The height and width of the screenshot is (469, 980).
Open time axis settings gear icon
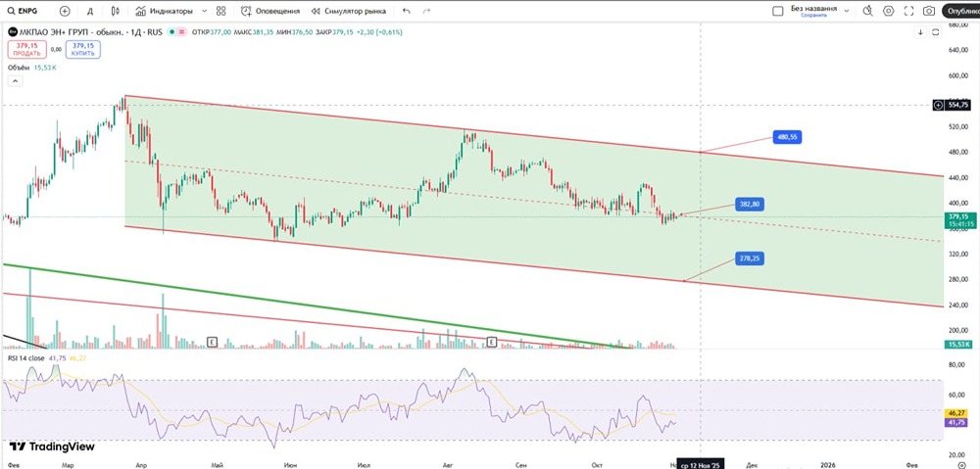point(961,465)
